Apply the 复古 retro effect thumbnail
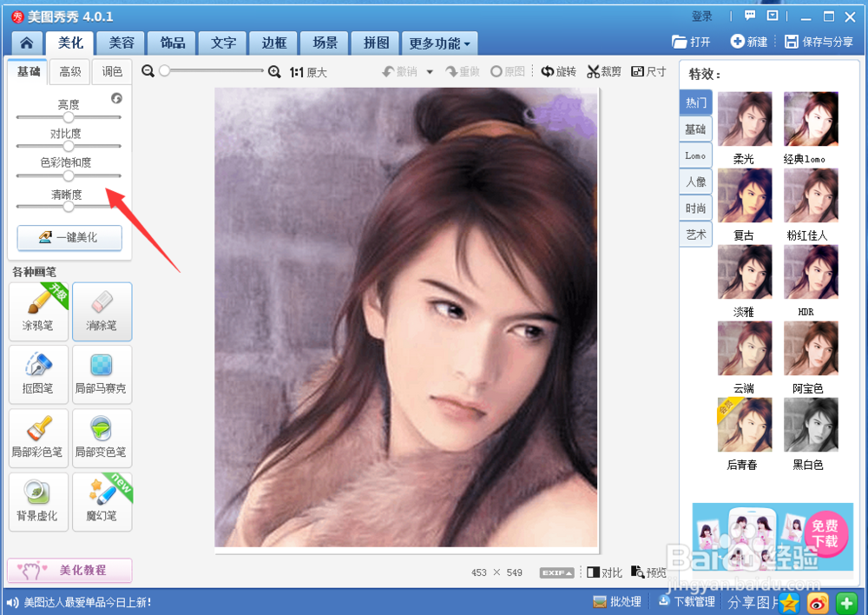The width and height of the screenshot is (868, 615). pyautogui.click(x=745, y=195)
